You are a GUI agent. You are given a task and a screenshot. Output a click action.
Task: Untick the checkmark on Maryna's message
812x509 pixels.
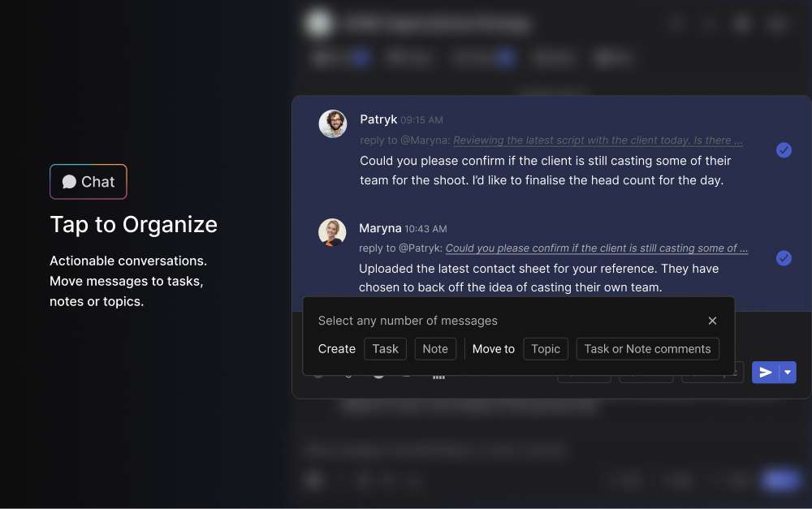[784, 258]
